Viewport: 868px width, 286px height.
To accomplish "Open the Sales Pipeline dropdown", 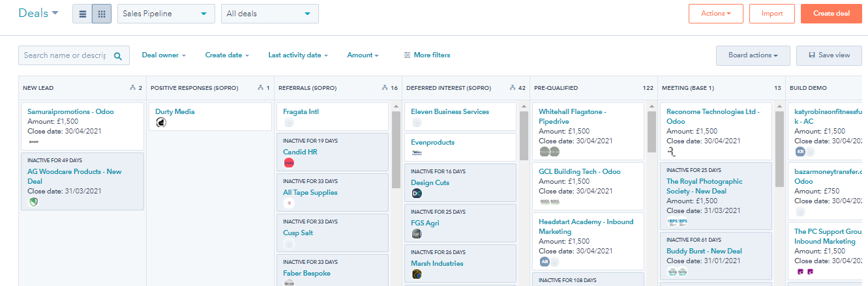I will [166, 14].
